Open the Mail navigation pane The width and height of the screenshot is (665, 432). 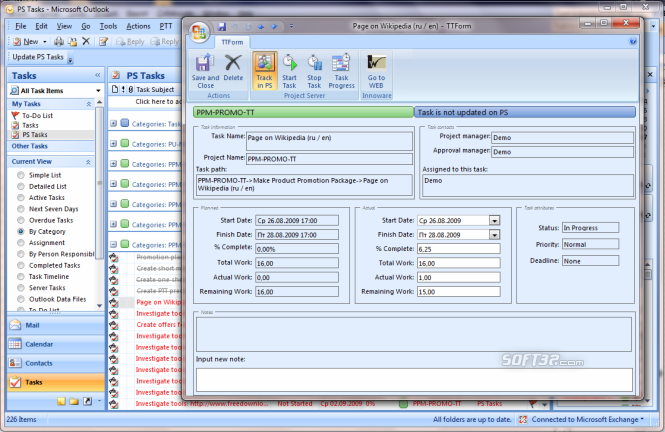pyautogui.click(x=56, y=325)
